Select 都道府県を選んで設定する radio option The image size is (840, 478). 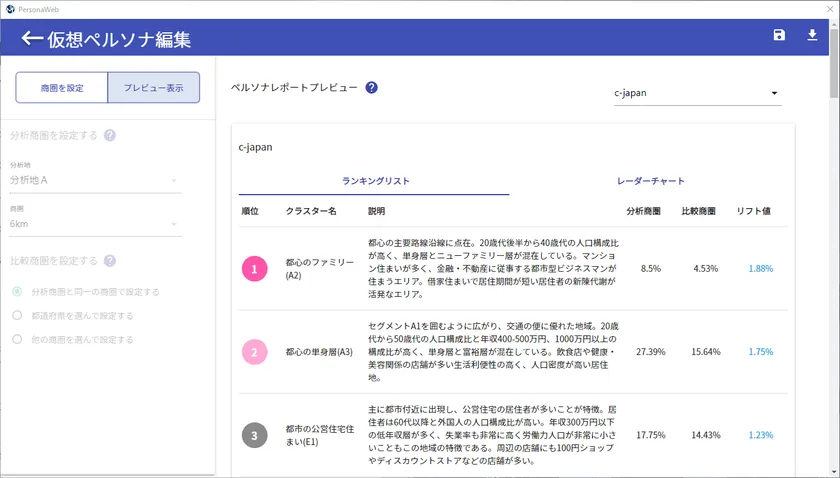16,316
